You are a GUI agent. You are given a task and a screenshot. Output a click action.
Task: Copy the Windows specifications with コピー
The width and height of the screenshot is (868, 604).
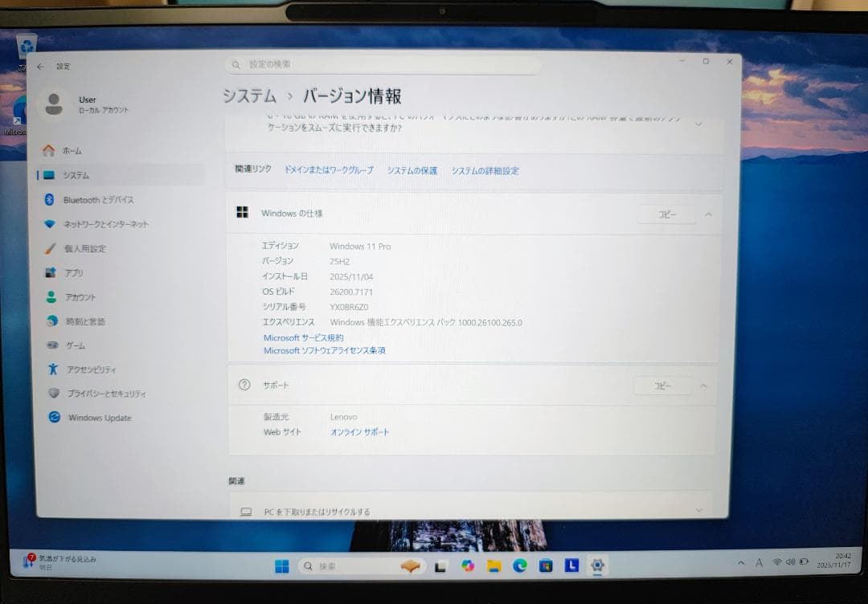pyautogui.click(x=665, y=214)
